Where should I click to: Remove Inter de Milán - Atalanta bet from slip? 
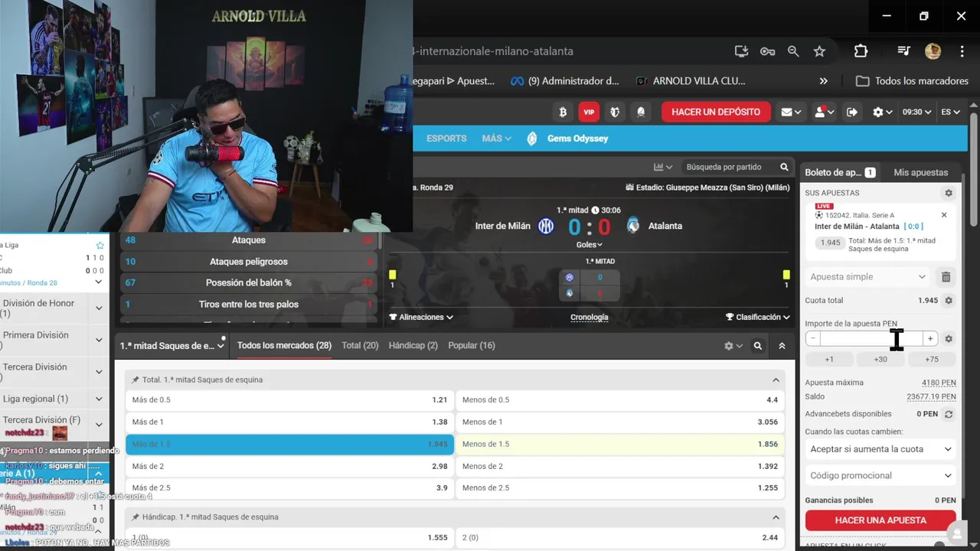coord(944,215)
